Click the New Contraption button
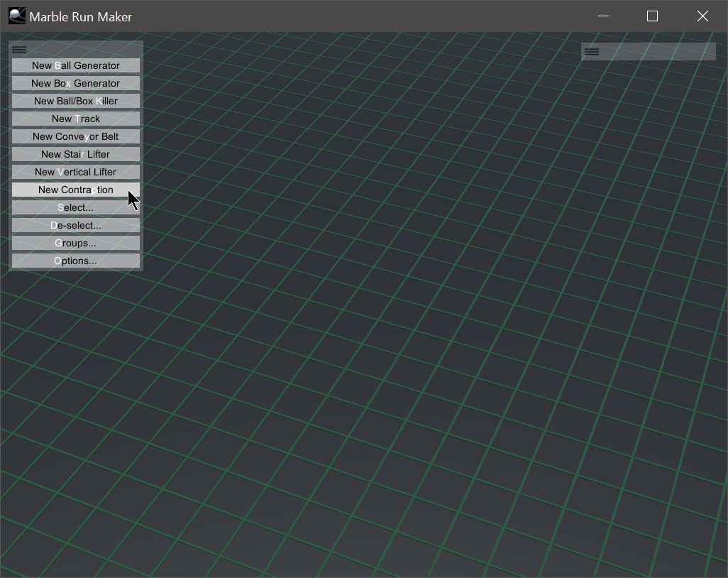This screenshot has height=578, width=728. (x=76, y=190)
